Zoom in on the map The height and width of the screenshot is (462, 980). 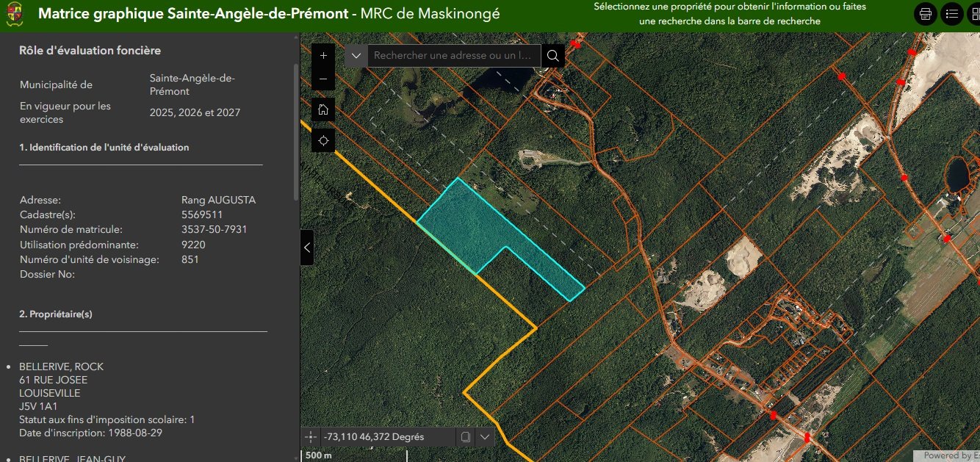[x=323, y=55]
